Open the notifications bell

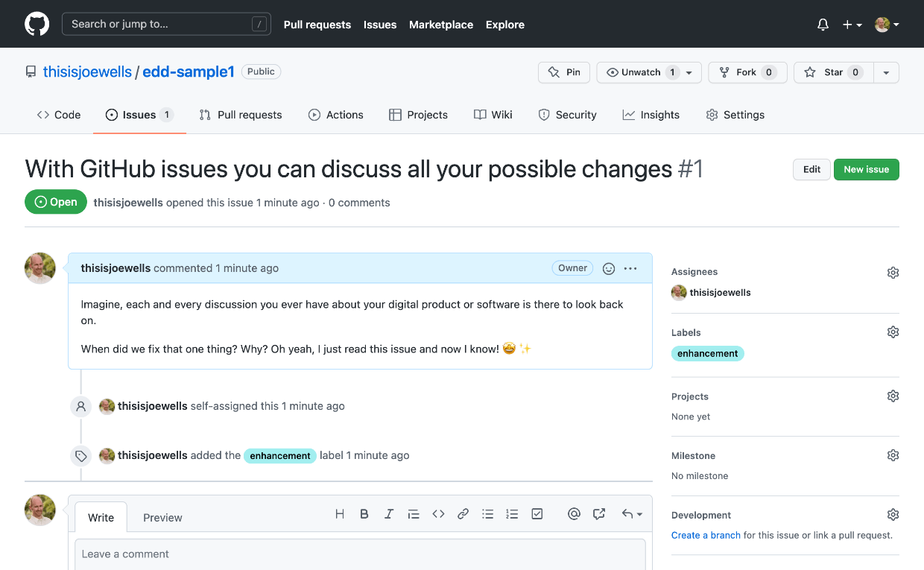pyautogui.click(x=823, y=25)
